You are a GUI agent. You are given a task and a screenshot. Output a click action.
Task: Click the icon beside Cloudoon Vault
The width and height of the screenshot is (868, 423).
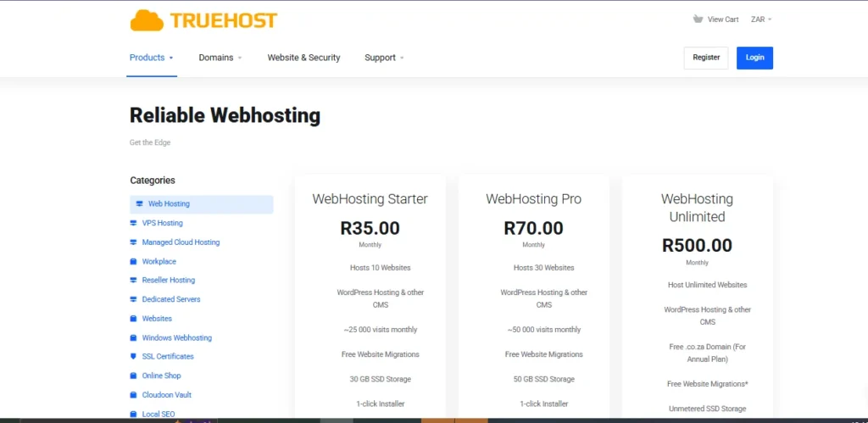pos(133,395)
